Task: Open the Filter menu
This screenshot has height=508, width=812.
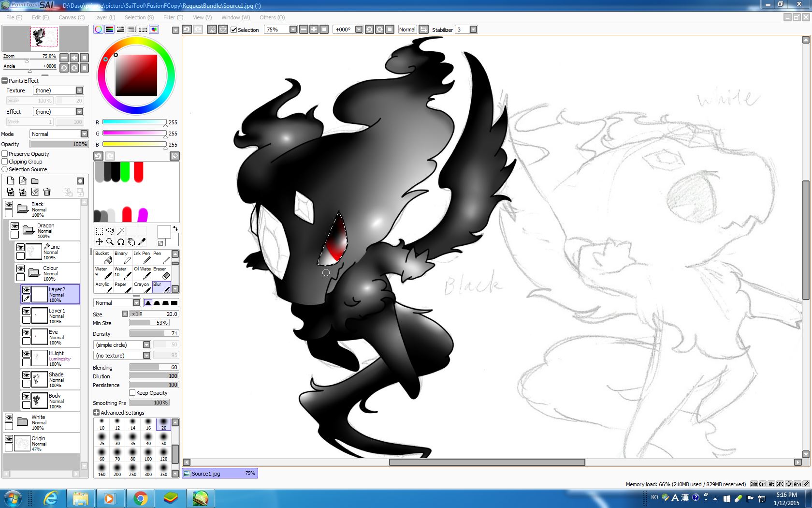Action: (x=173, y=17)
